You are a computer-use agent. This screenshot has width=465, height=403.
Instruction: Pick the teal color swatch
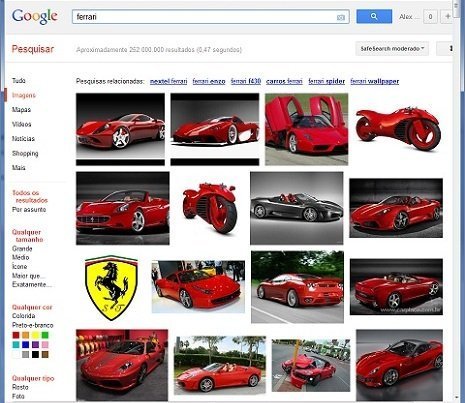point(16,345)
